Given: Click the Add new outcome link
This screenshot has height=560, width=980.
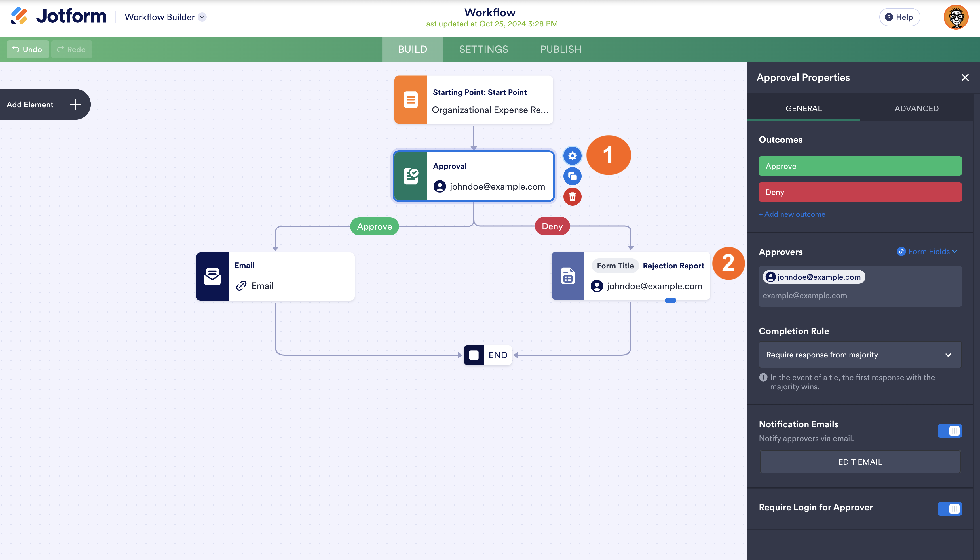Looking at the screenshot, I should pos(792,214).
